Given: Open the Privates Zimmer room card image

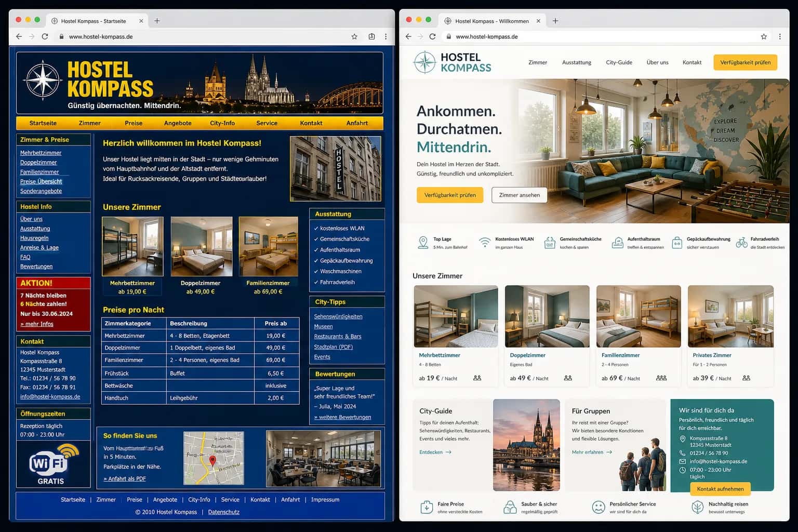Looking at the screenshot, I should pyautogui.click(x=730, y=316).
